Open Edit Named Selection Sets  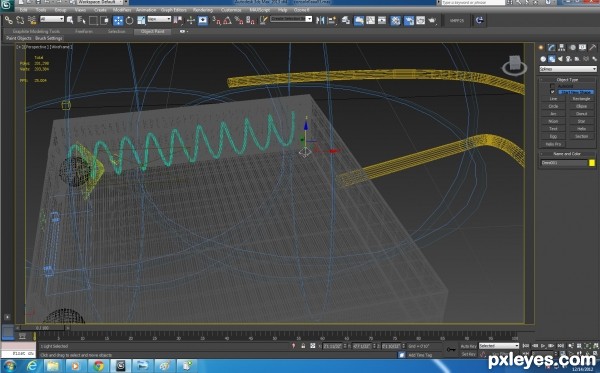click(x=263, y=20)
